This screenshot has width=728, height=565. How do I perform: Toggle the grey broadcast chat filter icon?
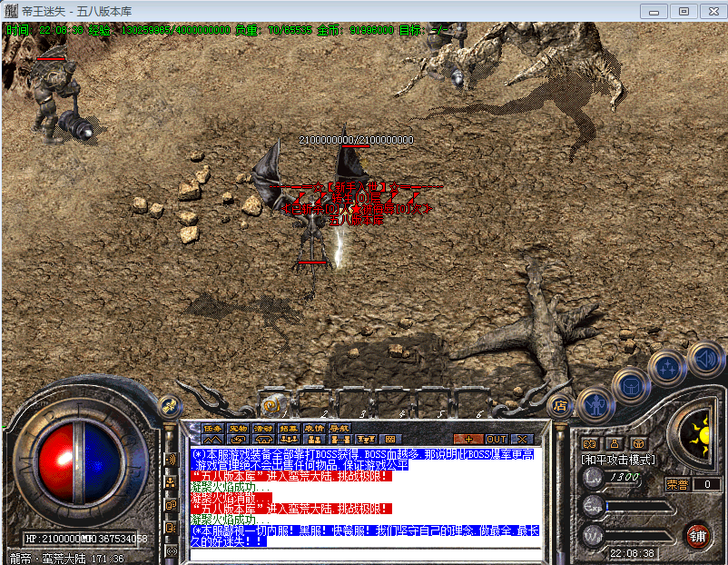click(171, 551)
